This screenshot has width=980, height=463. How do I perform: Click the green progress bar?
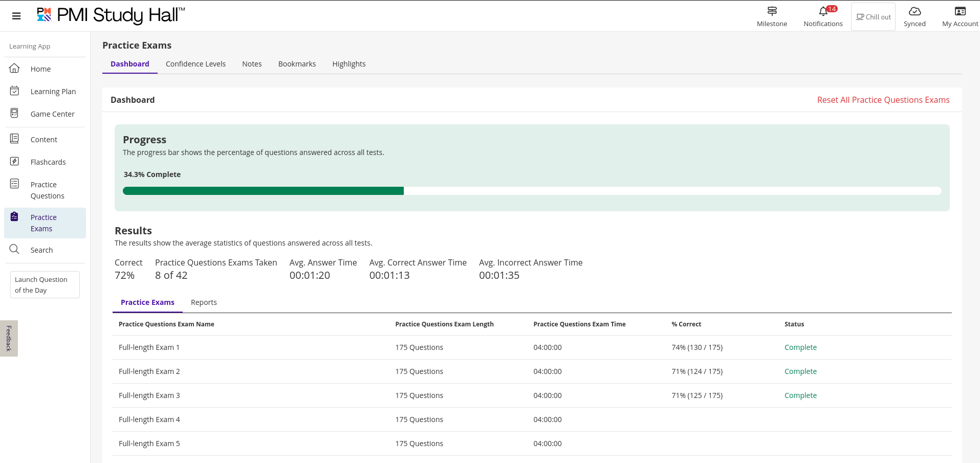[263, 191]
